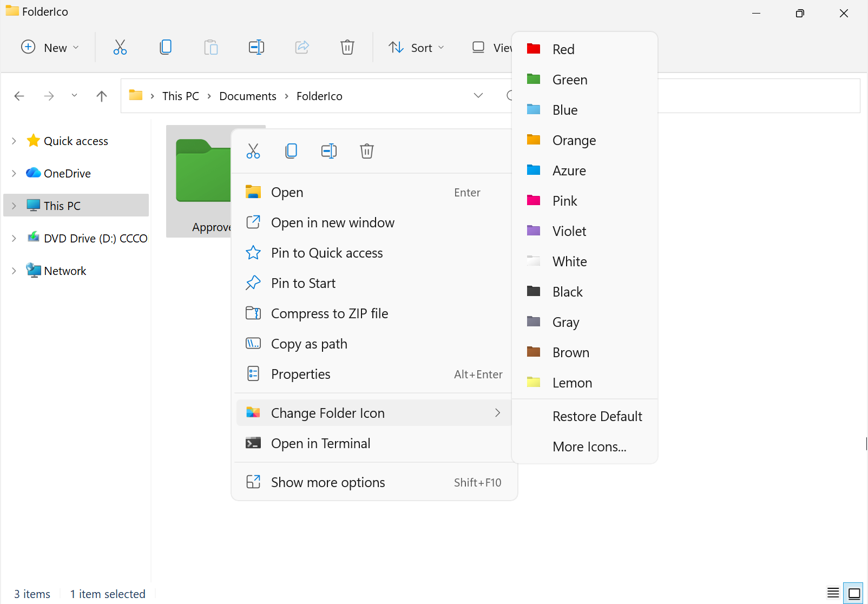This screenshot has width=868, height=604.
Task: Click the Rename icon in the context menu toolbar
Action: [329, 151]
